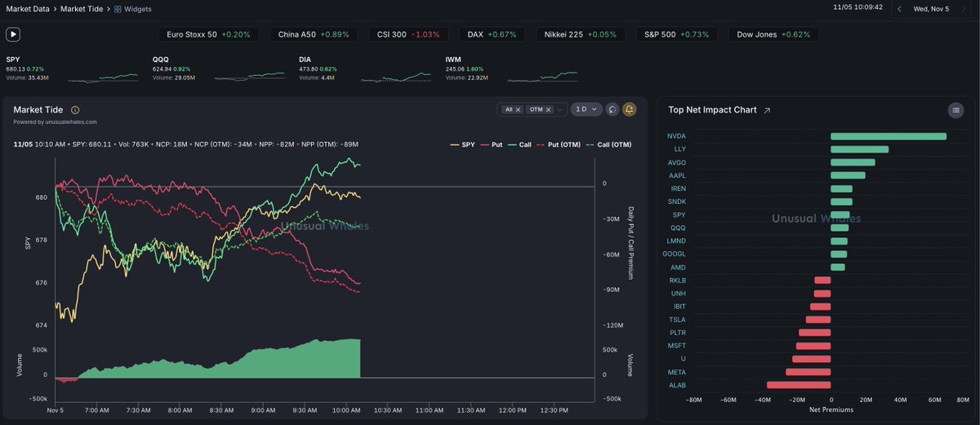The height and width of the screenshot is (425, 980).
Task: Click GOOGL ticker label
Action: (x=675, y=254)
